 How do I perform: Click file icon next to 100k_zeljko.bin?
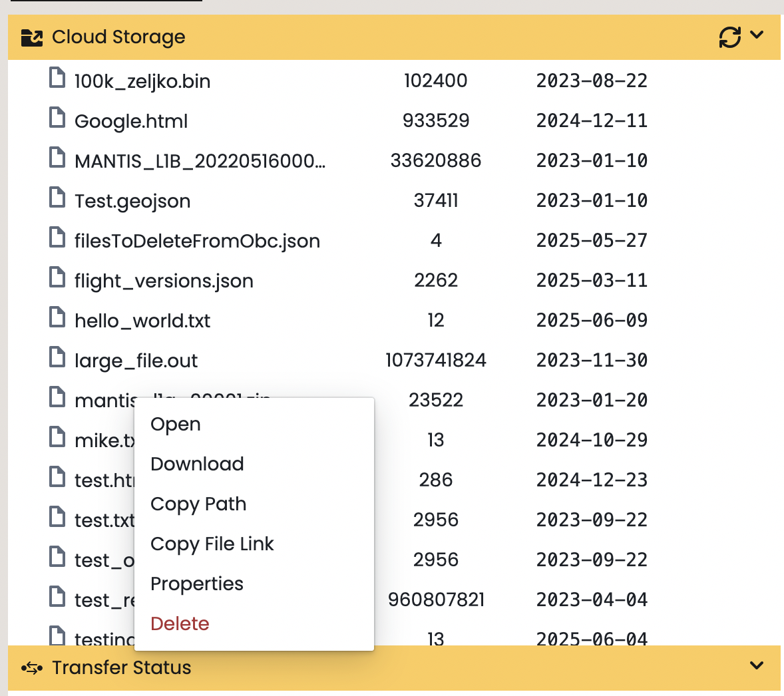57,78
